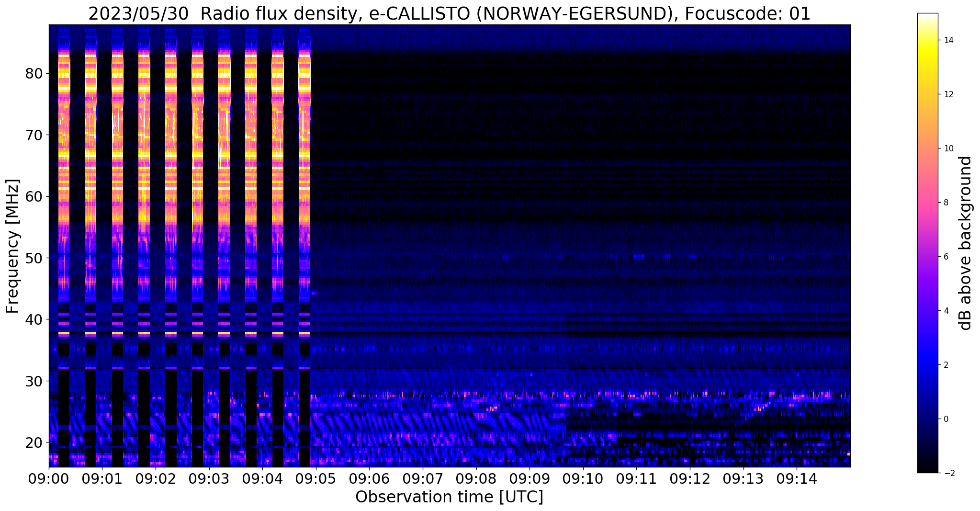Click the 09:10 time tick label
980x511 pixels.
583,478
